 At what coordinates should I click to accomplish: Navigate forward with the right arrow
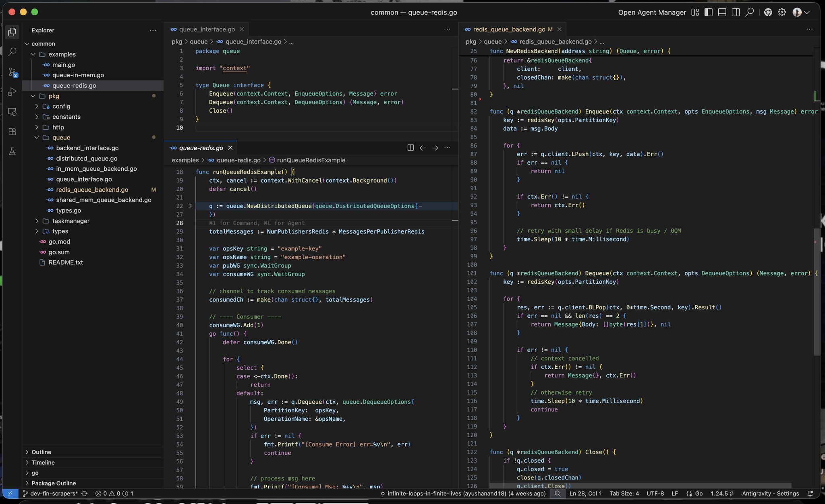(435, 148)
